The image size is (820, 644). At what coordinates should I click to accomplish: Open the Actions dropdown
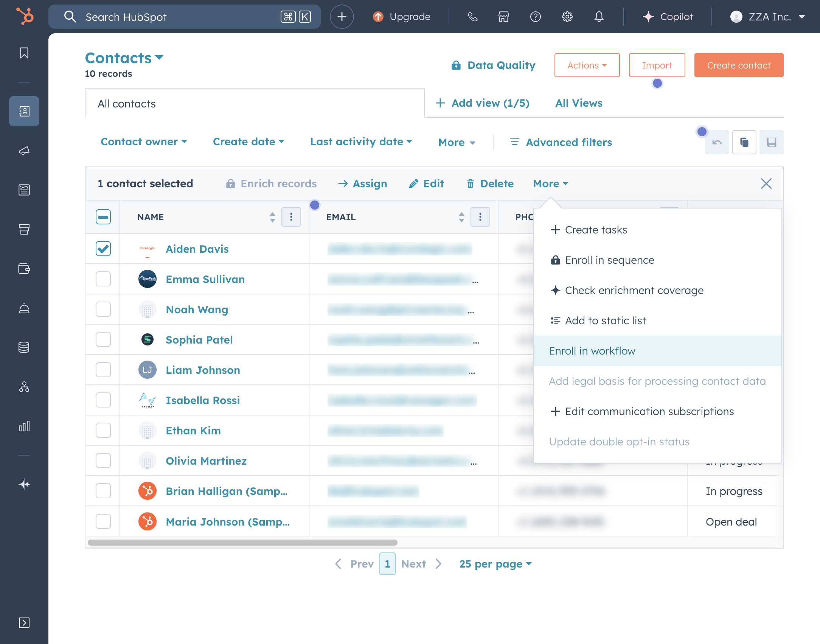(x=587, y=65)
